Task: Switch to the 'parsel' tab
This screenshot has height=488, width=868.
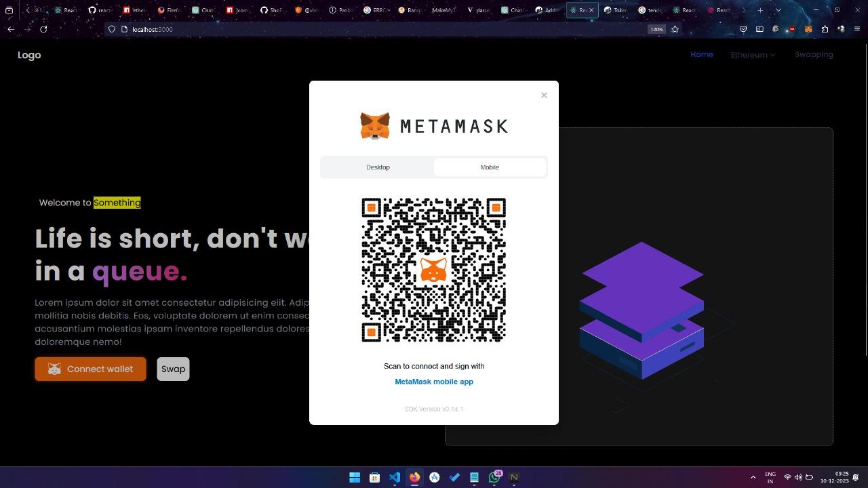Action: click(479, 10)
